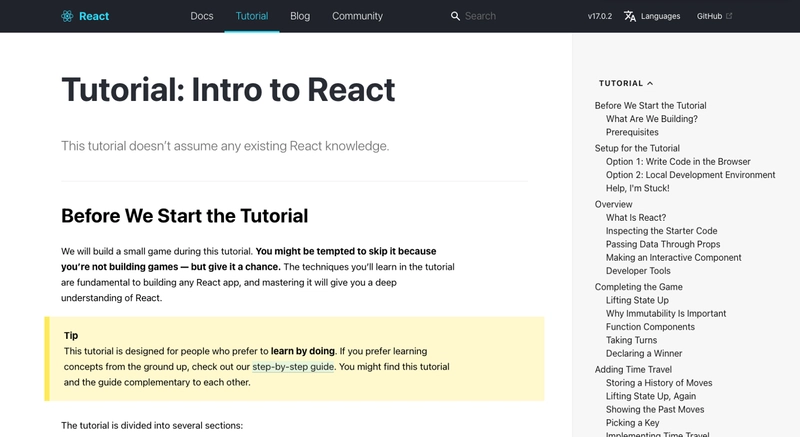Open Completing the Game section link
This screenshot has height=437, width=800.
(638, 287)
